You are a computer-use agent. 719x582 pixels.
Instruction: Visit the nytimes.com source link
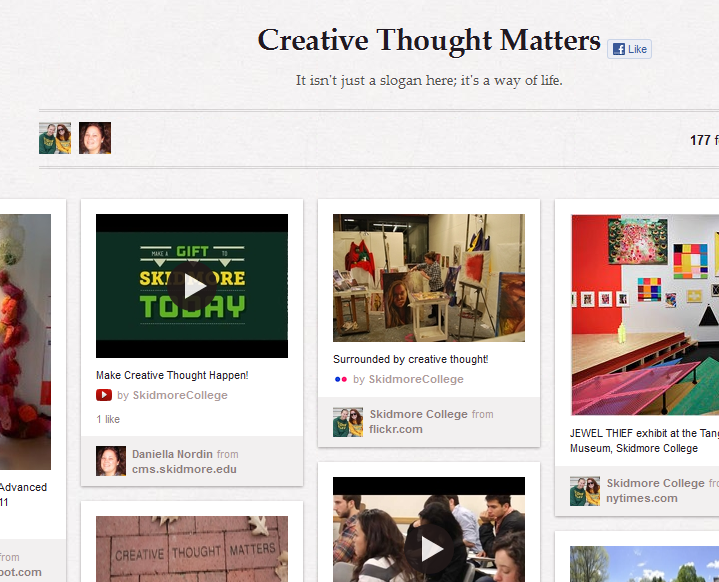pyautogui.click(x=642, y=498)
